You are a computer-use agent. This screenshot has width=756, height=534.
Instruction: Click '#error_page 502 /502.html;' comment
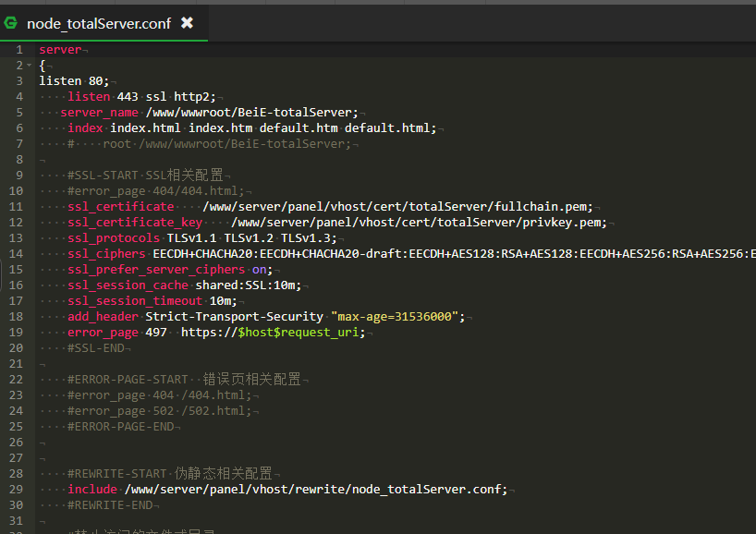tap(160, 411)
